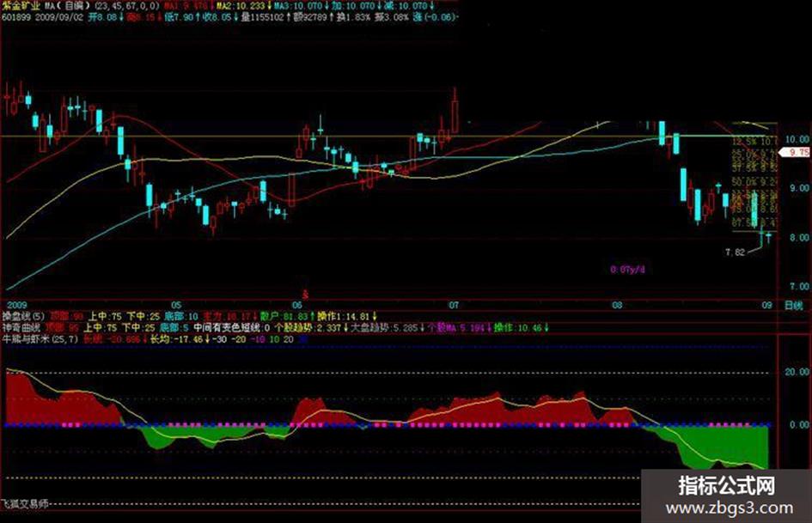Image resolution: width=812 pixels, height=523 pixels.
Task: Click the low price 低7.90
Action: click(180, 17)
